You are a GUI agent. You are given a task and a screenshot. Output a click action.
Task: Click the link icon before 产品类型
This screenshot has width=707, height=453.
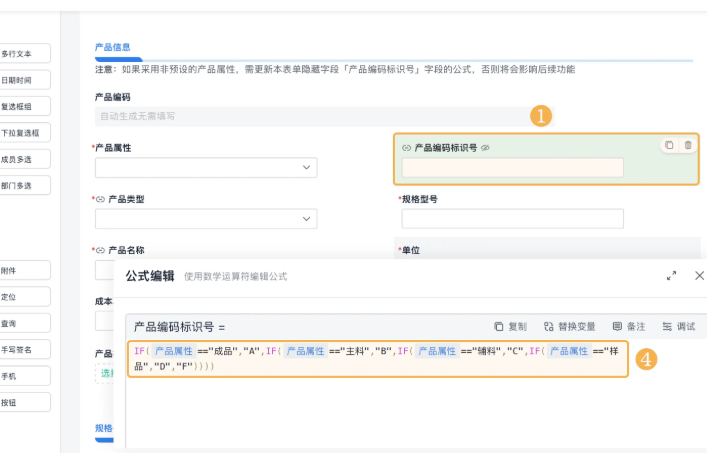[101, 199]
